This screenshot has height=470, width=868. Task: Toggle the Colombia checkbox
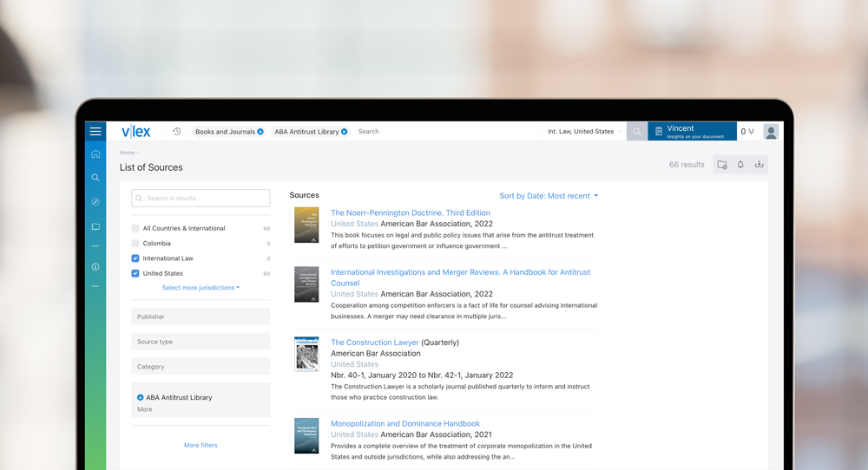(135, 243)
